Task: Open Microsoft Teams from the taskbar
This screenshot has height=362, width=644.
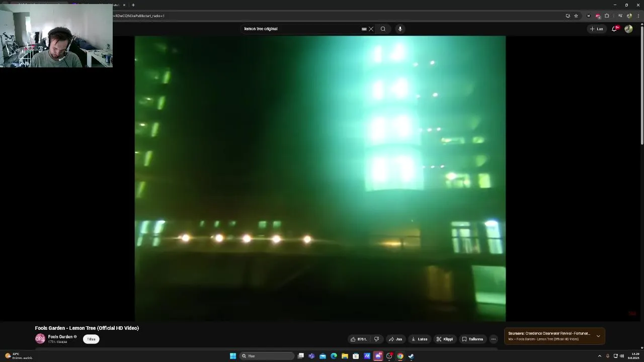Action: (311, 356)
